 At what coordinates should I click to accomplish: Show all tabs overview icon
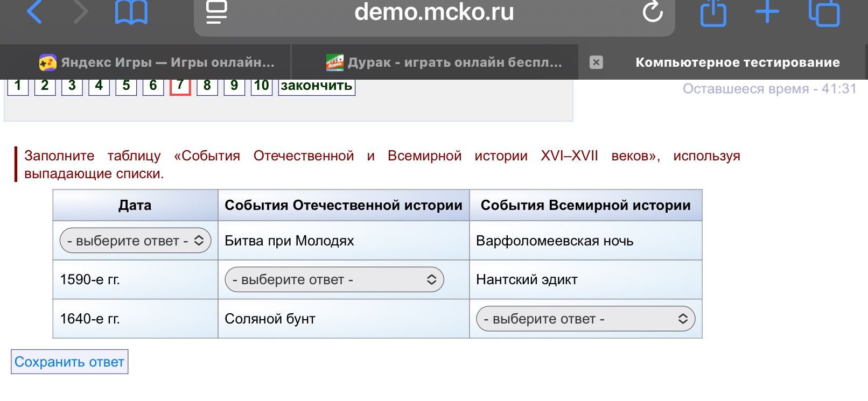click(824, 13)
